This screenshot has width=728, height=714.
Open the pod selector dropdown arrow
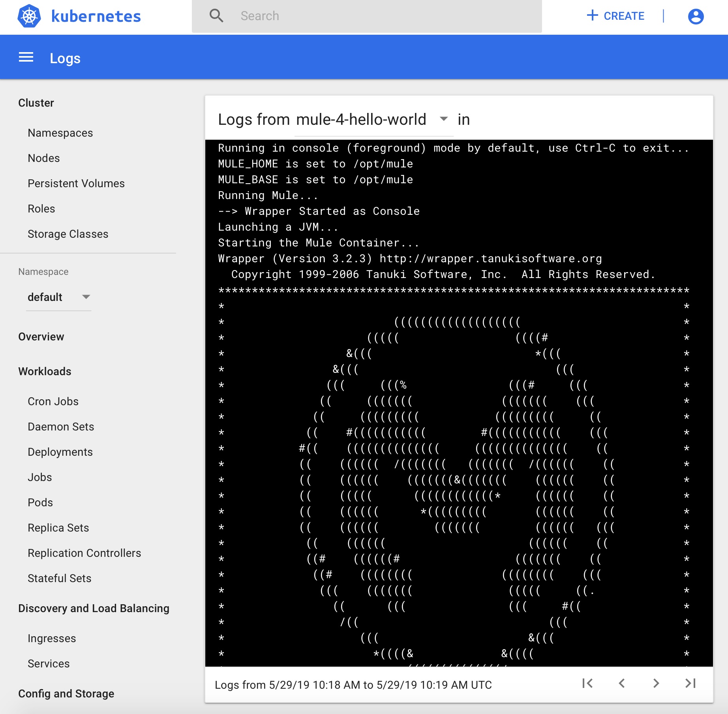pos(444,119)
